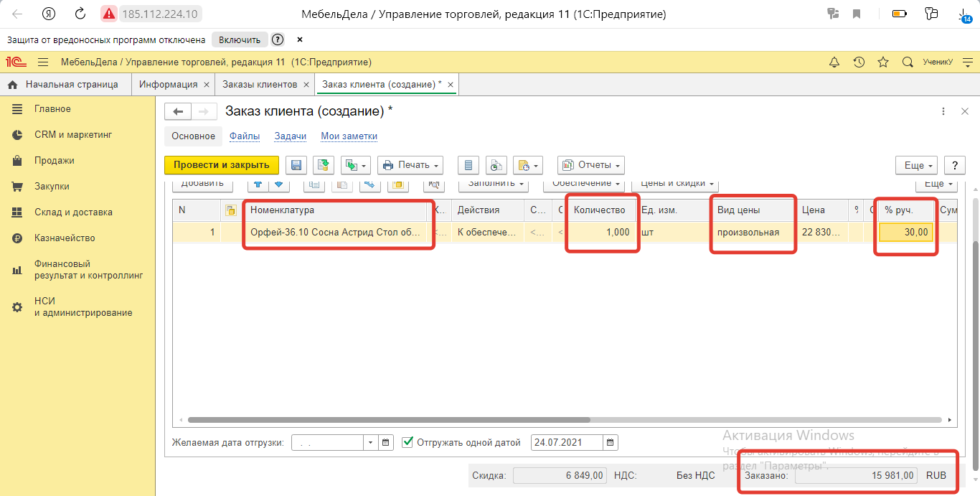The height and width of the screenshot is (496, 980).
Task: Click the form help ? button
Action: click(x=955, y=165)
